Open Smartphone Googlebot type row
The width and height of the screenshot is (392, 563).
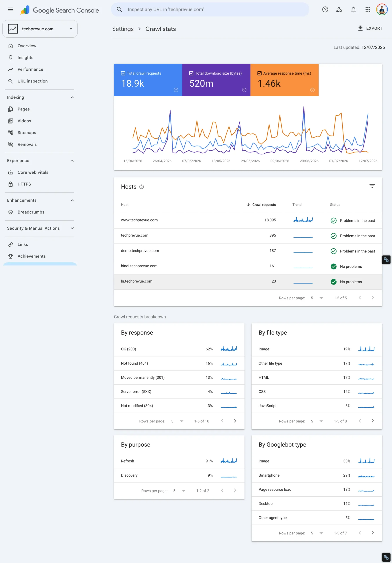coord(317,475)
